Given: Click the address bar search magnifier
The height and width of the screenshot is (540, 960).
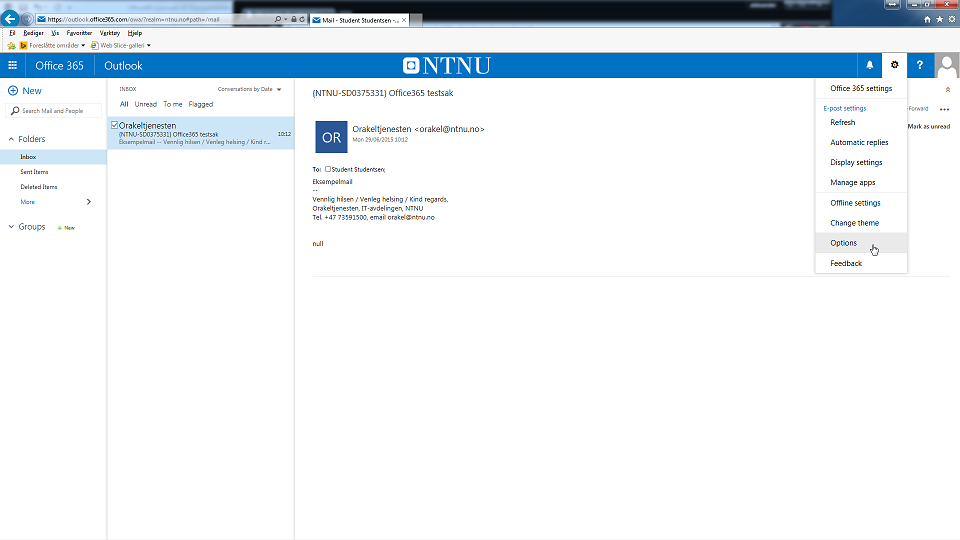Looking at the screenshot, I should [x=278, y=20].
